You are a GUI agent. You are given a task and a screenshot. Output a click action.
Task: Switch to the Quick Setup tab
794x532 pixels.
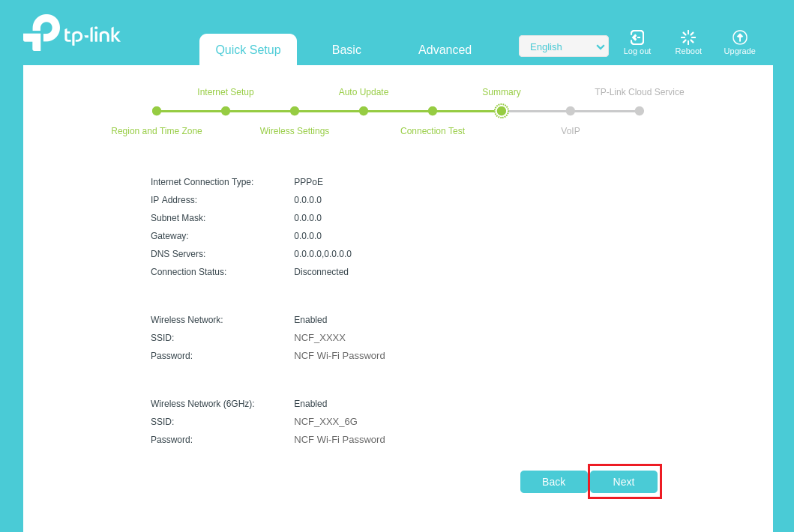pos(248,50)
